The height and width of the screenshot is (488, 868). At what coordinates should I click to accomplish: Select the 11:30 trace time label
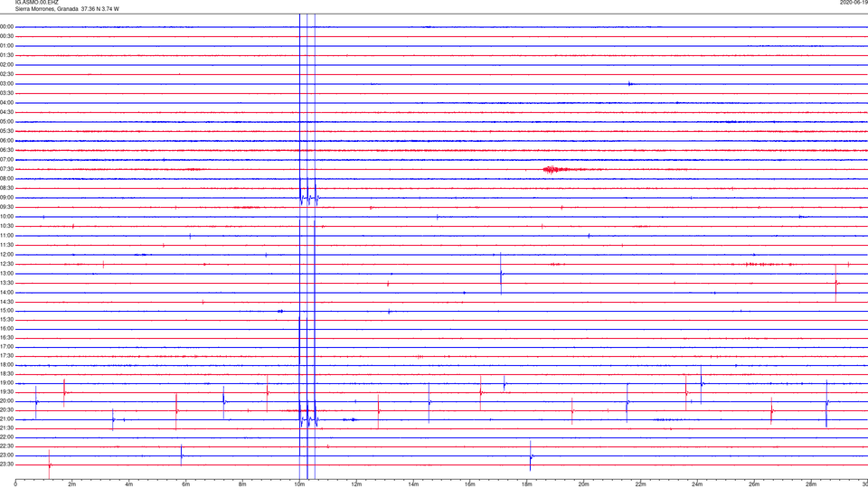pos(6,245)
